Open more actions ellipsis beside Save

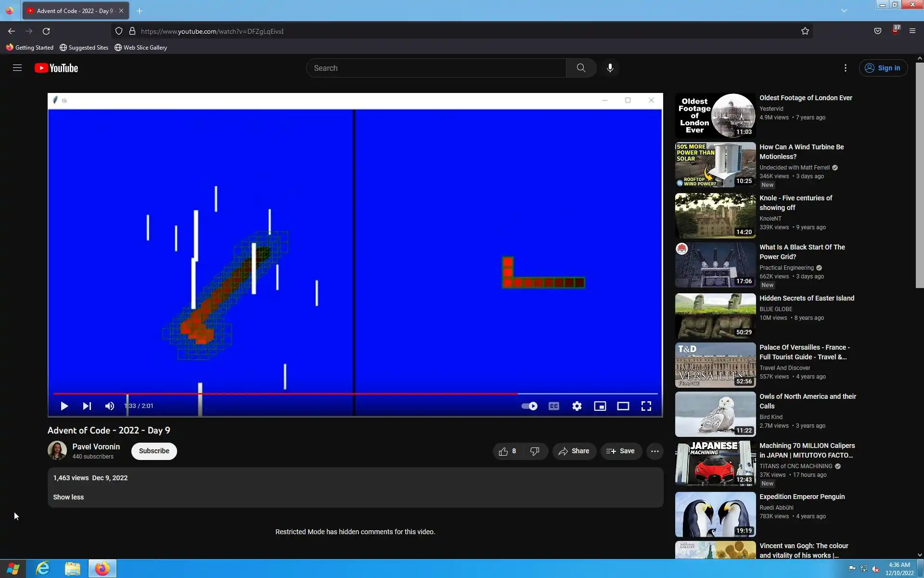654,451
